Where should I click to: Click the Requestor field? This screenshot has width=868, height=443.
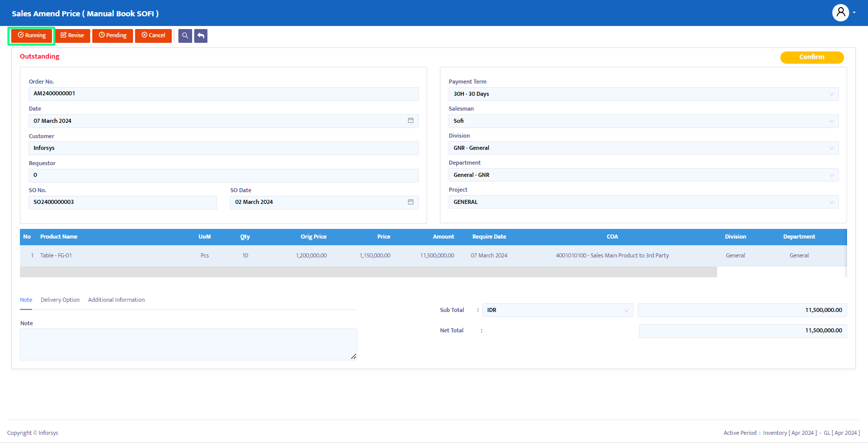coord(224,175)
